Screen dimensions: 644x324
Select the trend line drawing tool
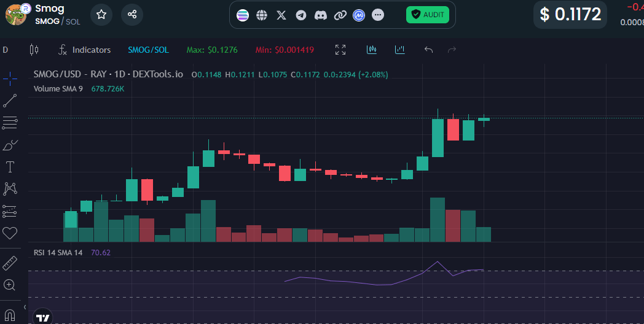(x=10, y=101)
